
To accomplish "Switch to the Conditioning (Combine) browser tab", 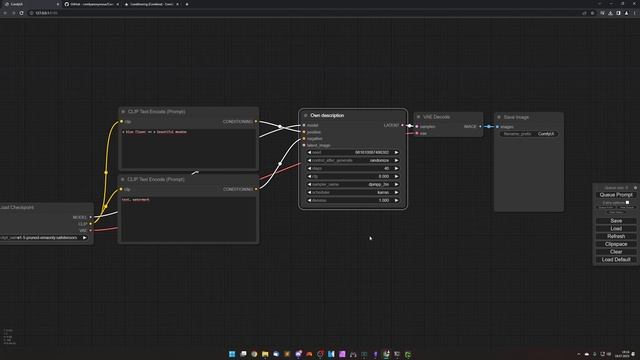I will (152, 4).
